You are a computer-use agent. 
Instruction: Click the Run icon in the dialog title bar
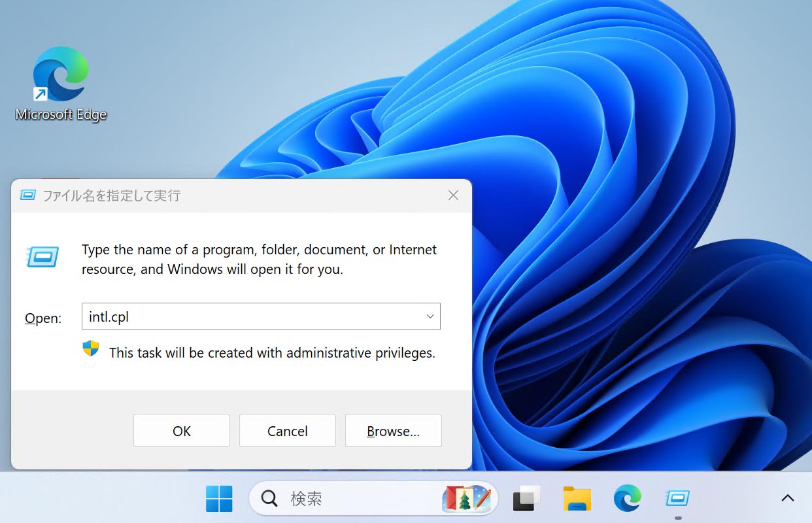pos(27,195)
